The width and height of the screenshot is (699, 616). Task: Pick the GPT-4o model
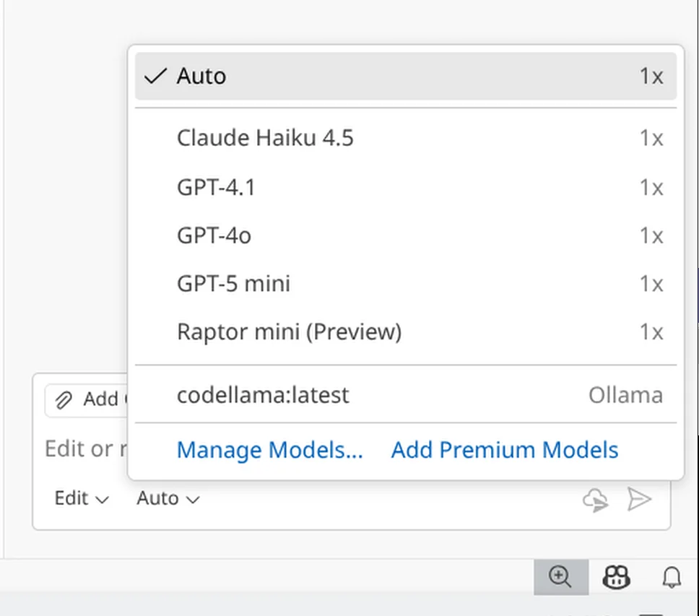point(214,235)
